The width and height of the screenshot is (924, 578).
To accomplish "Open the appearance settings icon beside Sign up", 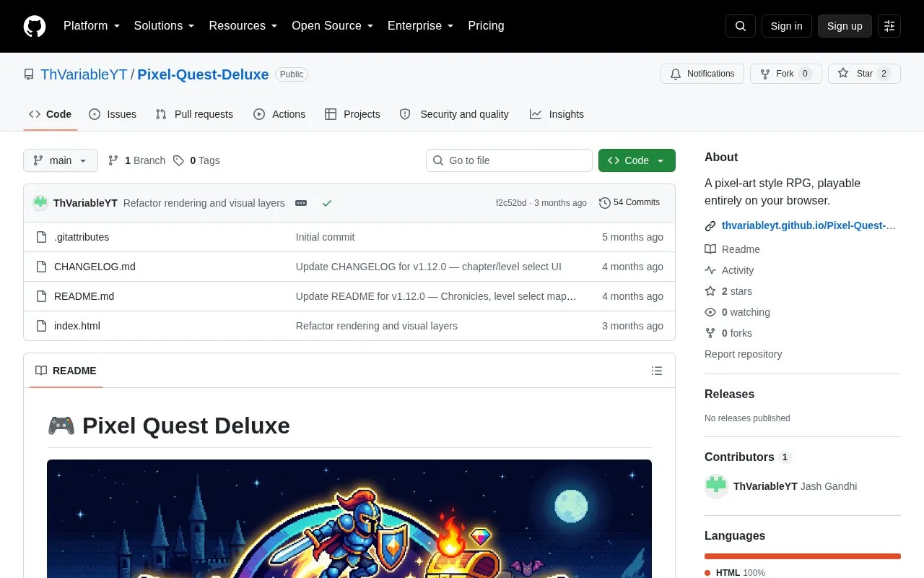I will click(889, 26).
